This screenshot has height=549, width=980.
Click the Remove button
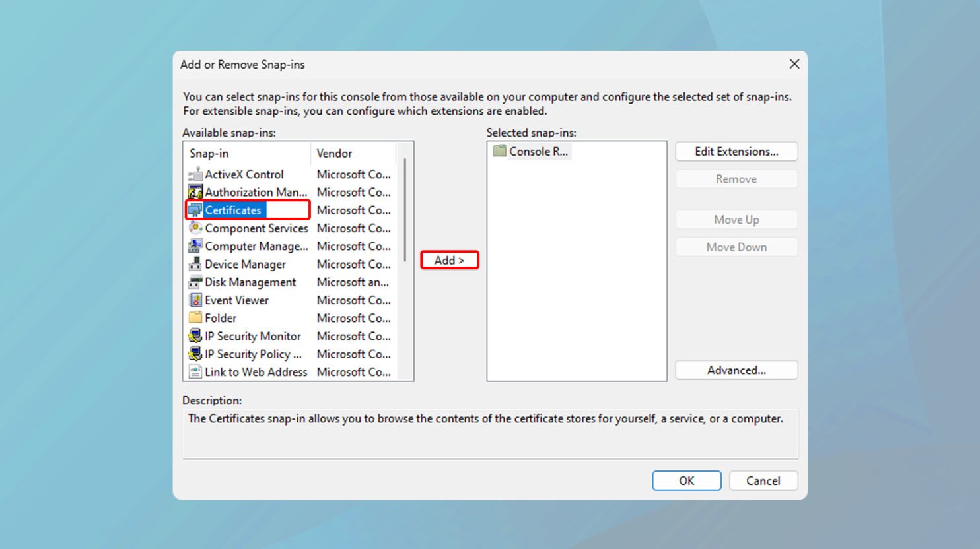click(x=736, y=178)
